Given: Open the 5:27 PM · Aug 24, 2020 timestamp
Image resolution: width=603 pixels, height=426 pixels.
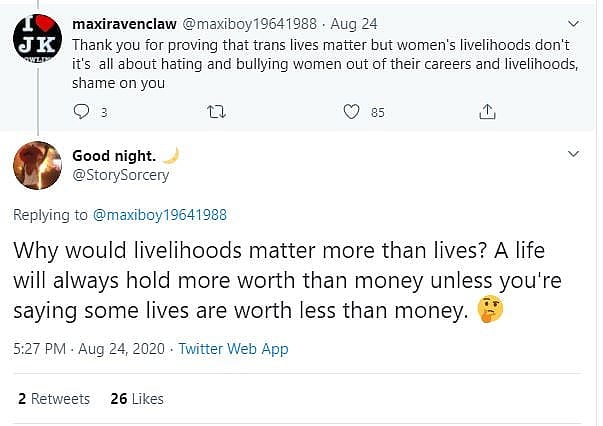Looking at the screenshot, I should 88,349.
